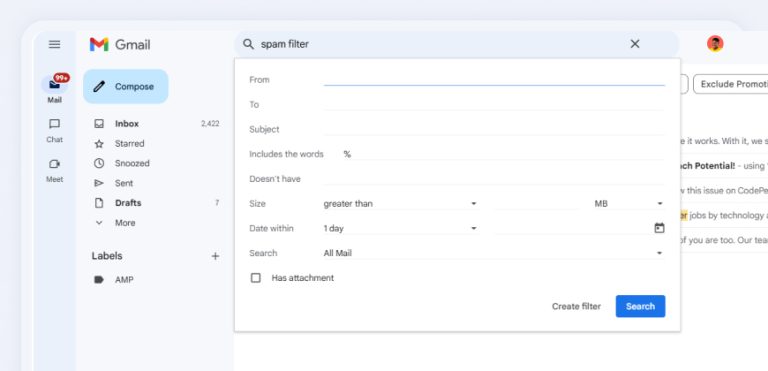Click the date input next to calendar
Image resolution: width=768 pixels, height=371 pixels.
(572, 228)
